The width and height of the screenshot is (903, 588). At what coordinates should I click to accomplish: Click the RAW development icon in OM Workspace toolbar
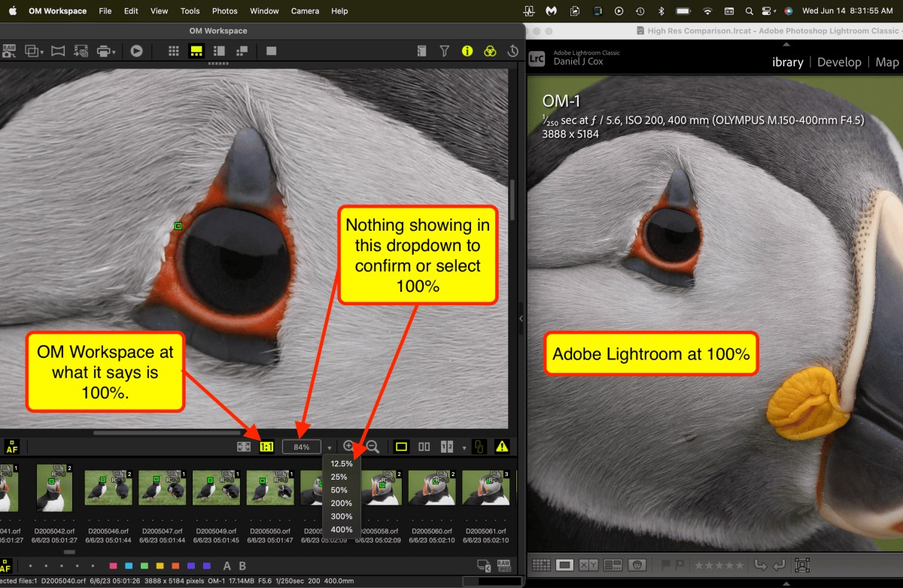10,51
